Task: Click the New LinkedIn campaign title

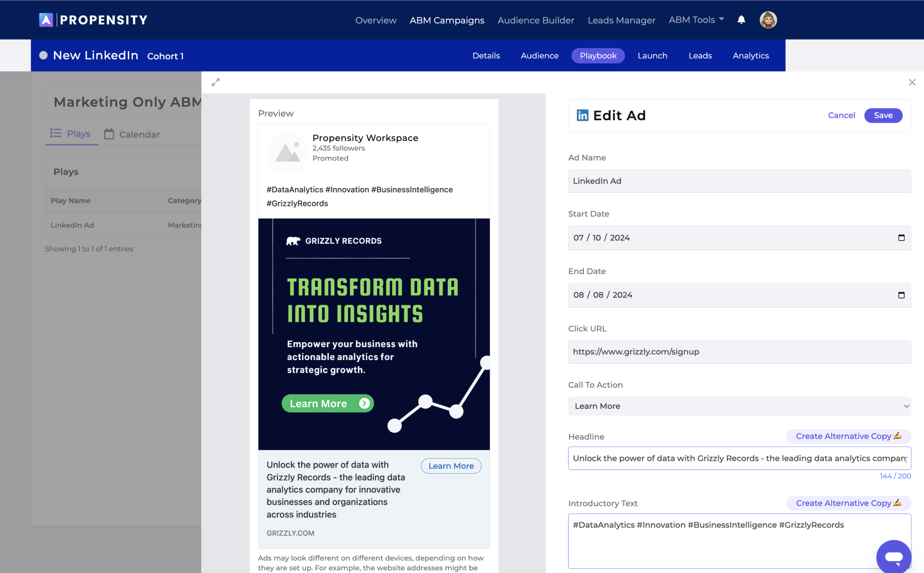Action: (96, 55)
